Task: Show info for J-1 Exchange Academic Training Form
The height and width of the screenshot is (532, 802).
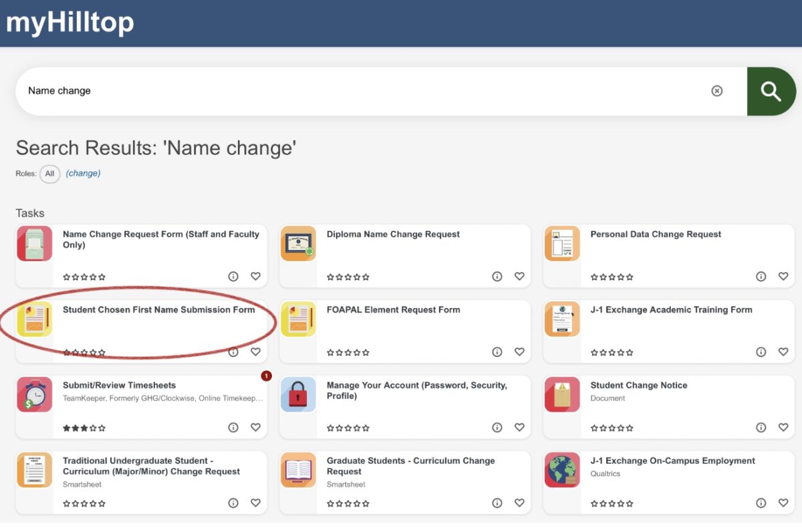Action: click(x=761, y=352)
